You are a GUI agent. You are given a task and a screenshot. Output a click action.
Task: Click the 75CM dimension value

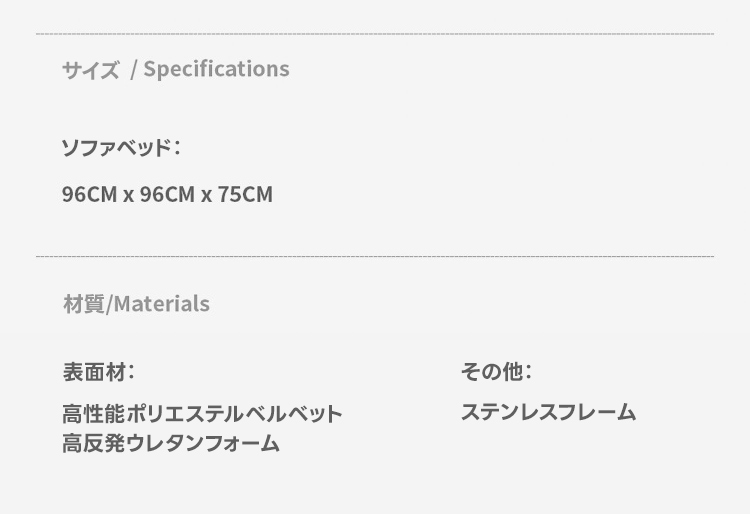point(245,195)
